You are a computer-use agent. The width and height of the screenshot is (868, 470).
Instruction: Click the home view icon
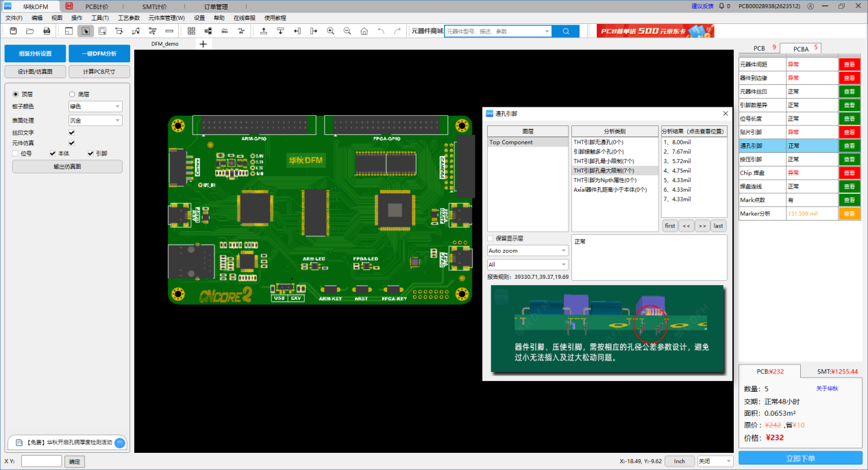coord(364,31)
